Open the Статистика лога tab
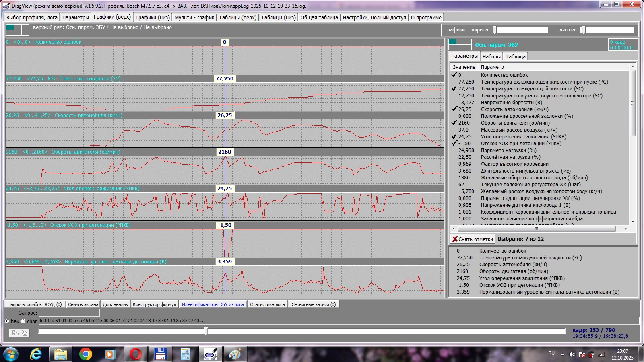Viewport: 644px width, 362px height. [x=267, y=304]
